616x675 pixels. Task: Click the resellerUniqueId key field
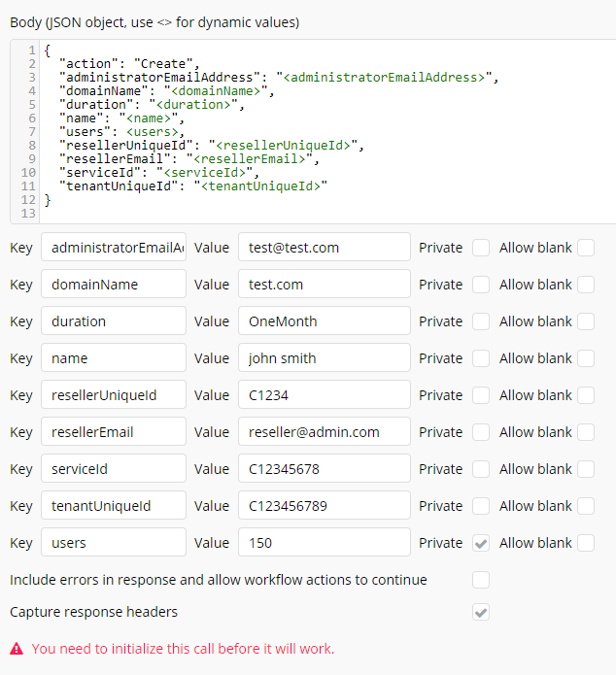pos(113,395)
